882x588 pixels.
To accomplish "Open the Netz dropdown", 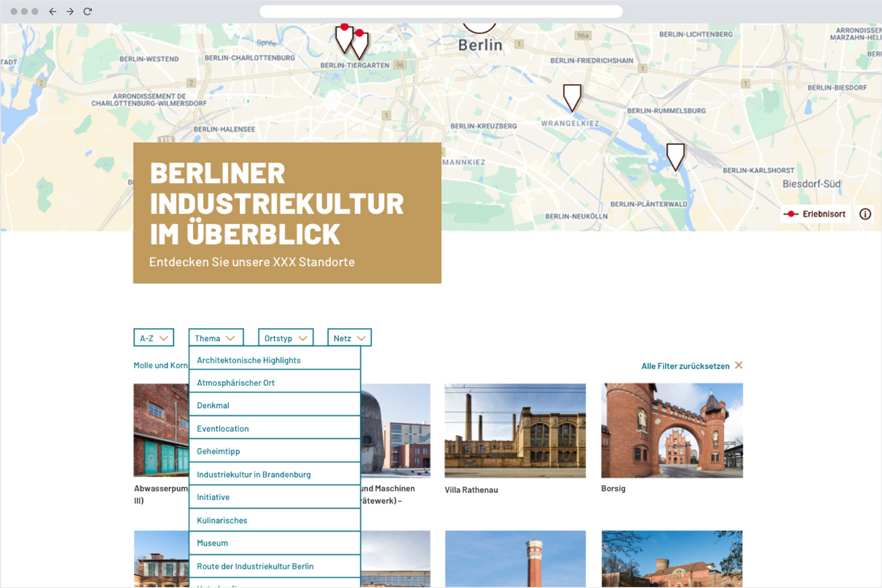I will coord(349,337).
